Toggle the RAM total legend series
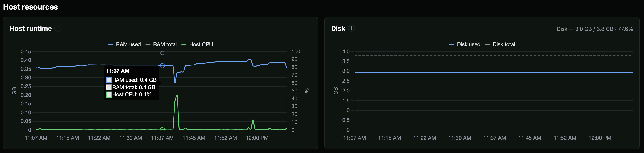The height and width of the screenshot is (153, 644). click(x=161, y=44)
